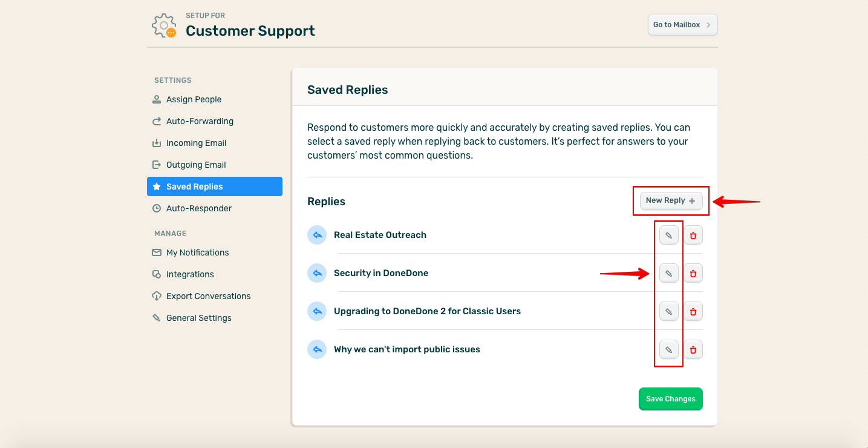This screenshot has height=448, width=868.
Task: Click the Auto-Responder clock icon
Action: 157,208
